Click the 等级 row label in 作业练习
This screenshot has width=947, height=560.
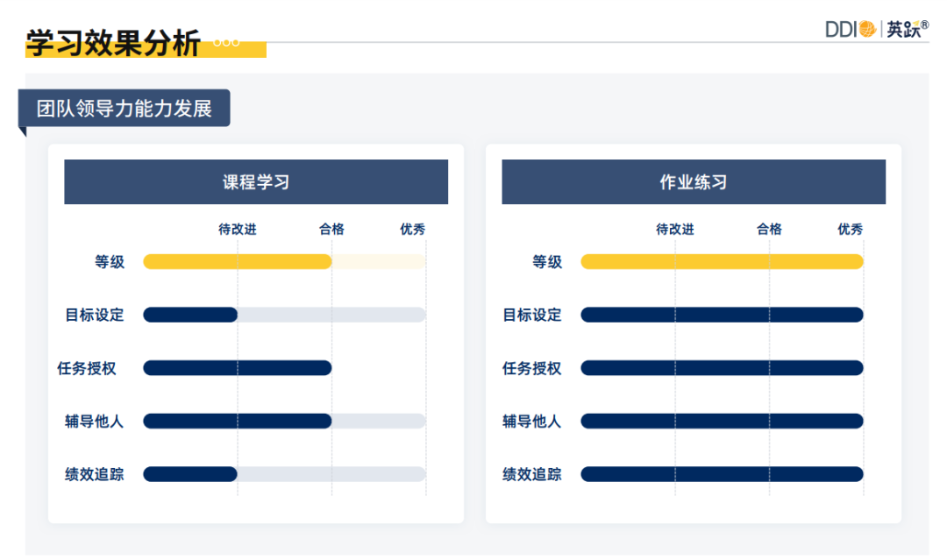coord(547,262)
